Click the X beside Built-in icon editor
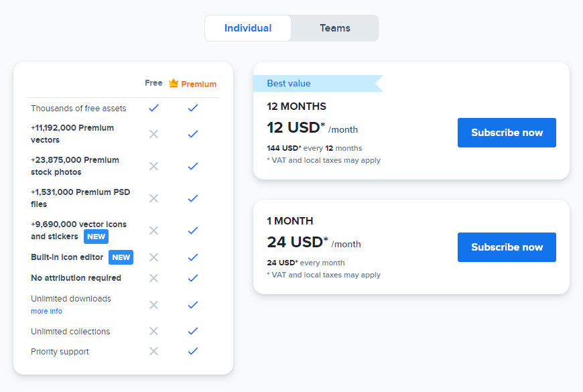The image size is (583, 392). click(x=153, y=257)
